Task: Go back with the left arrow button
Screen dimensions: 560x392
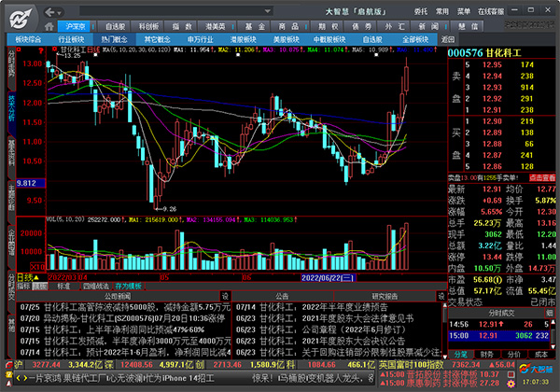Action: point(49,12)
